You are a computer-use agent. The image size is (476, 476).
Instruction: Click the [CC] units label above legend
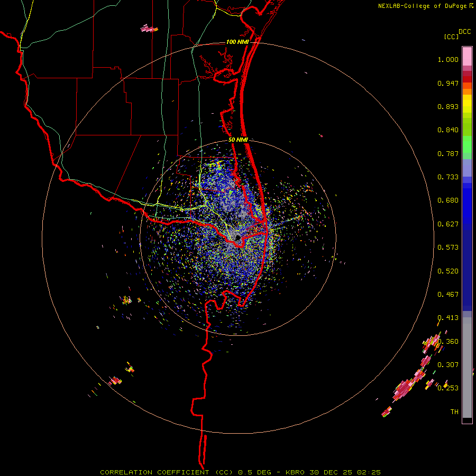pyautogui.click(x=451, y=36)
